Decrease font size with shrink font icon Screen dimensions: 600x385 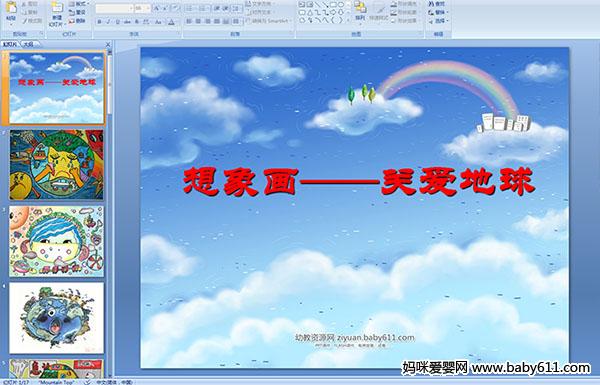(165, 8)
